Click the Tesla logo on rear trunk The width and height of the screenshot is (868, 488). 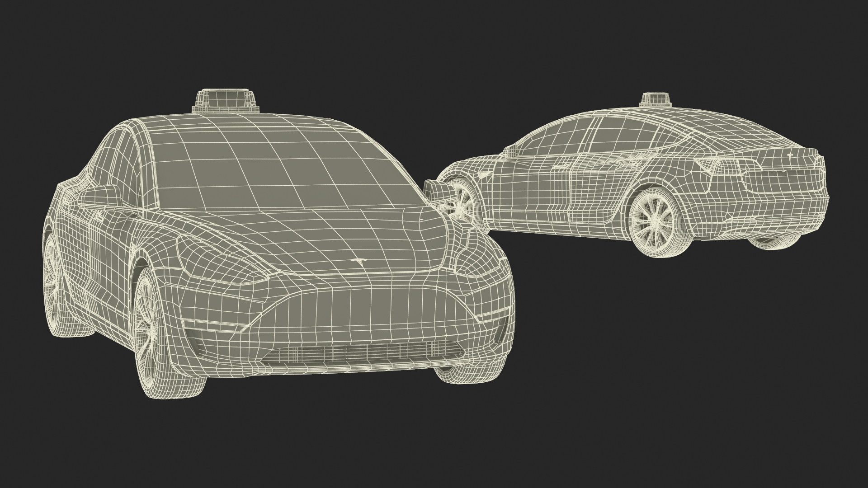[x=790, y=155]
